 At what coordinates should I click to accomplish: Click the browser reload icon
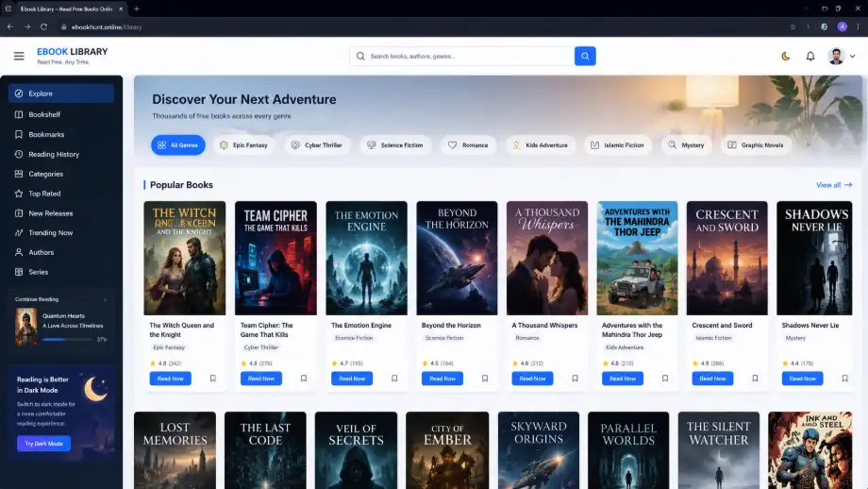click(43, 26)
